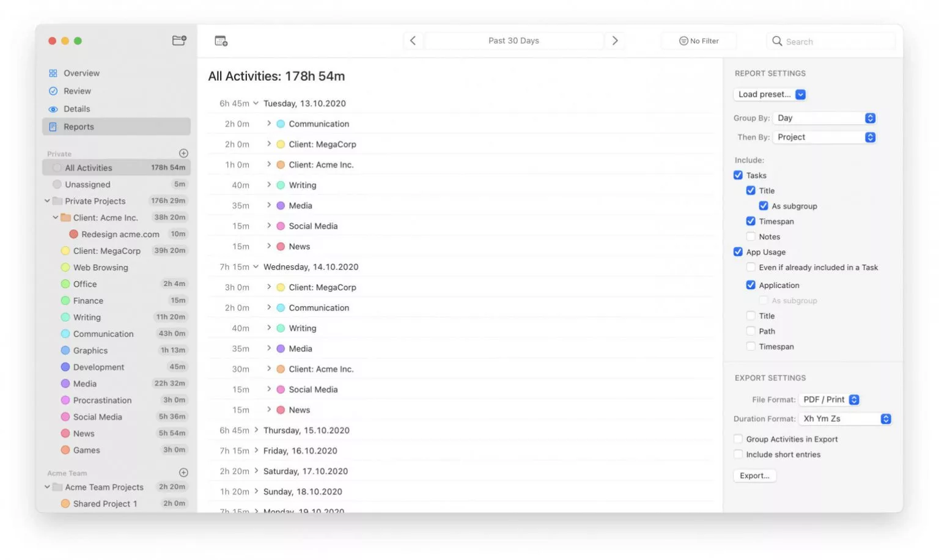Viewport: 939px width, 560px height.
Task: Click the Details eye icon
Action: click(53, 109)
